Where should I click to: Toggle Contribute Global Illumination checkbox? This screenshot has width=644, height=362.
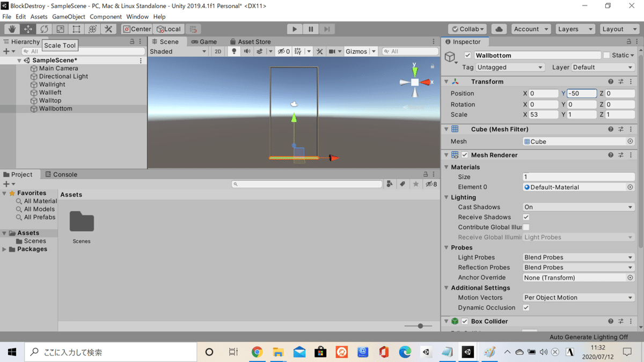tap(526, 227)
